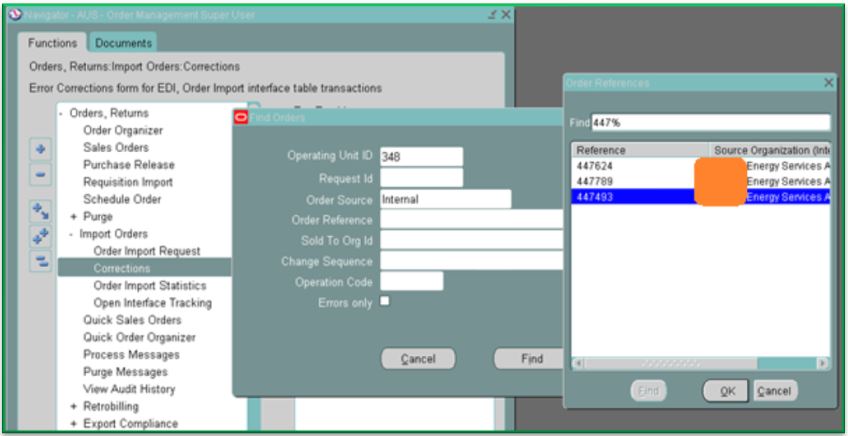Click greyed Find button in Order References
This screenshot has height=436, width=848.
[648, 391]
